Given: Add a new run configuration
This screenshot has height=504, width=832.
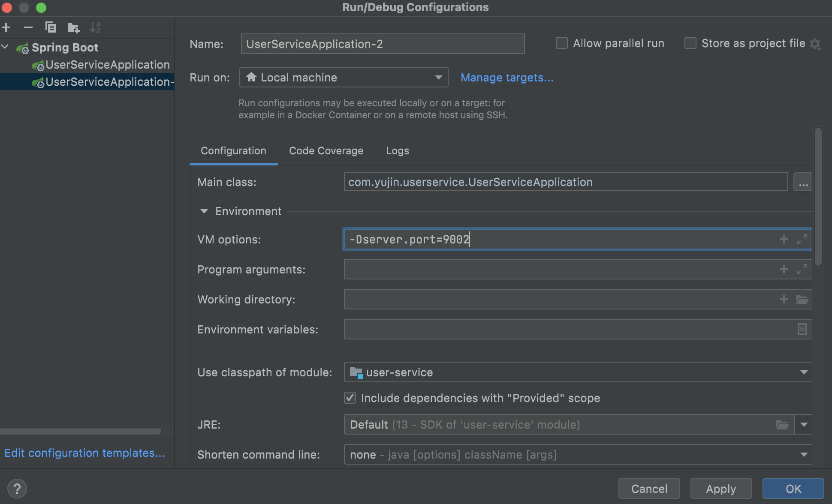Looking at the screenshot, I should pos(6,27).
